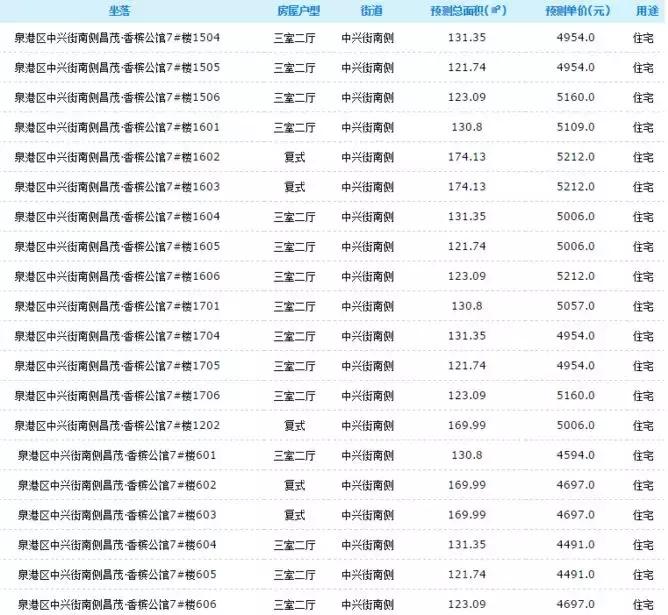Image resolution: width=668 pixels, height=615 pixels.
Task: Select the address ending 7#楼603
Action: [117, 515]
